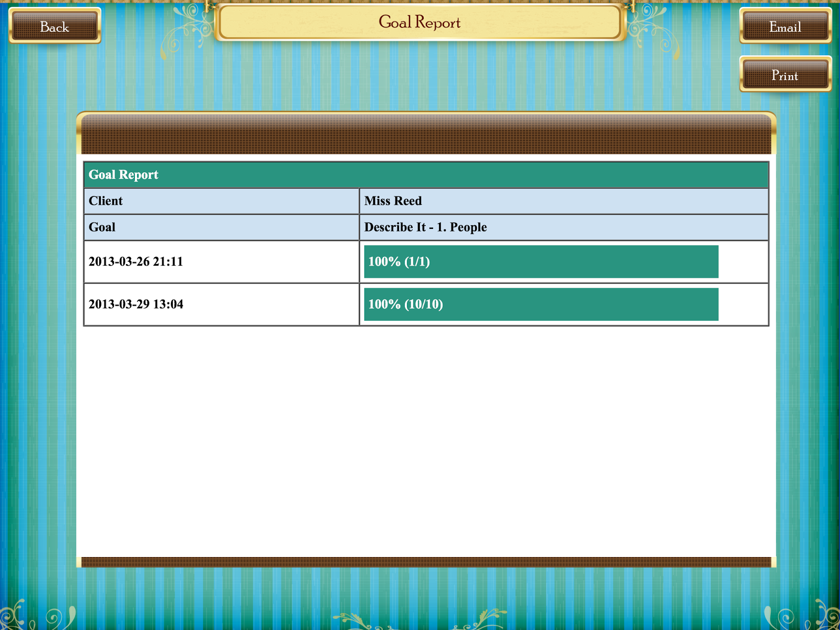Select the 100% (10/10) progress bar

540,304
